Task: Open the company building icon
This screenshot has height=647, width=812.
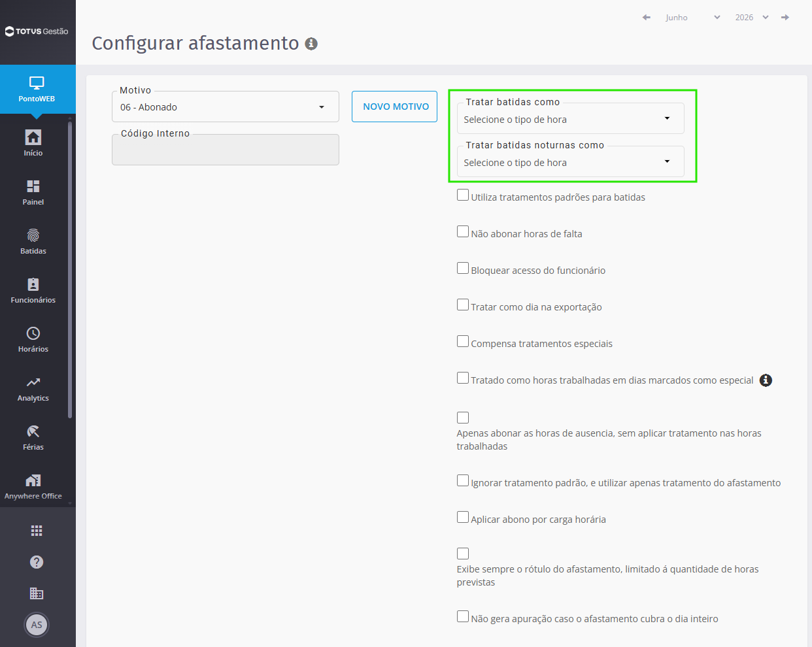Action: (x=37, y=593)
